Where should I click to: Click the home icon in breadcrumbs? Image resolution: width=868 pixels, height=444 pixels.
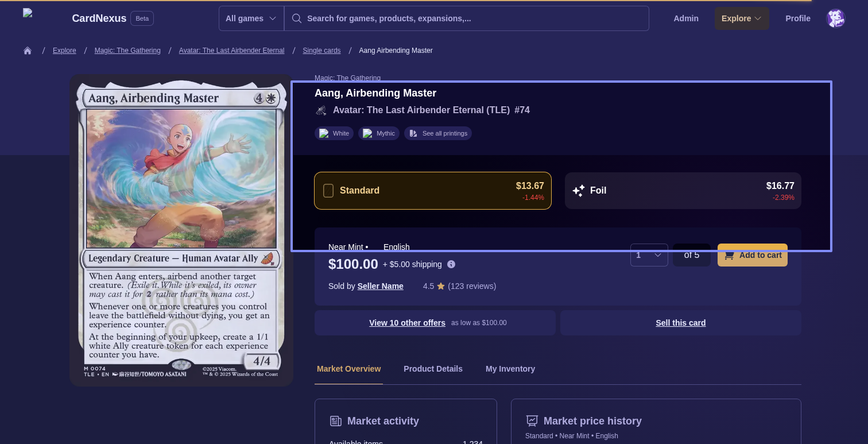28,51
